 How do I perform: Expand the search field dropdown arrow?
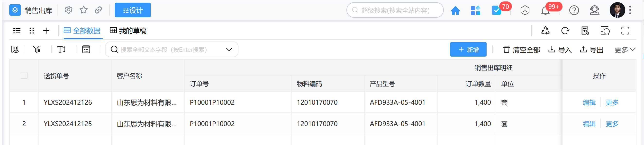(x=229, y=49)
